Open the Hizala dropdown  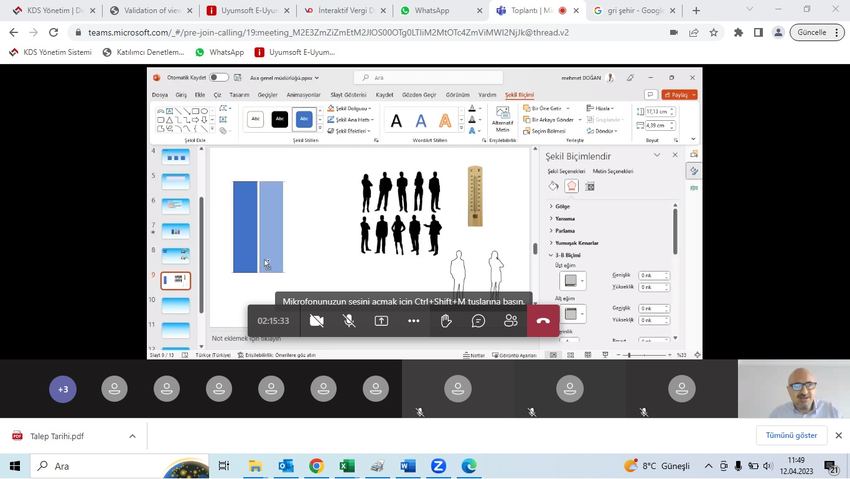[600, 108]
